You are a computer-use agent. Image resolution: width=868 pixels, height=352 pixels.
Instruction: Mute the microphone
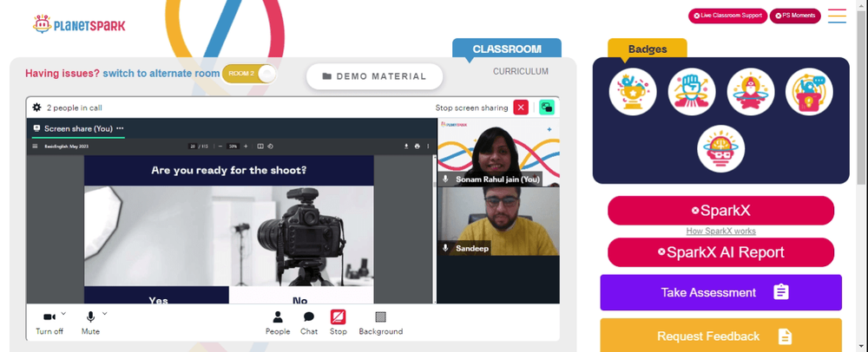coord(90,323)
